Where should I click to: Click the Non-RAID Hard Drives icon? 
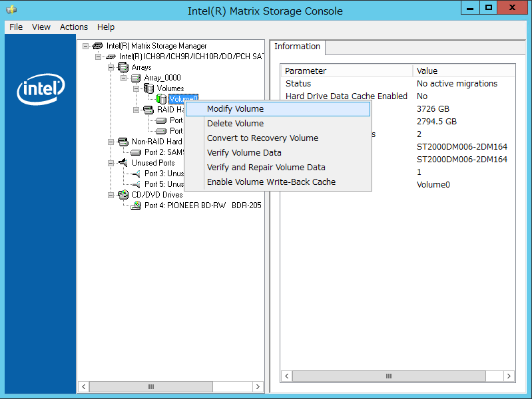[123, 142]
